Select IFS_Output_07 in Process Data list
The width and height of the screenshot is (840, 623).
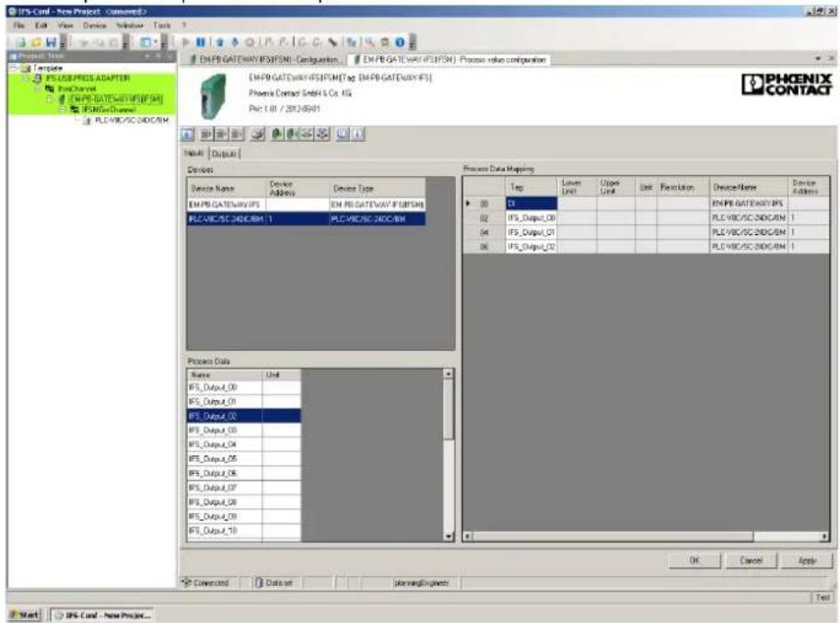244,488
